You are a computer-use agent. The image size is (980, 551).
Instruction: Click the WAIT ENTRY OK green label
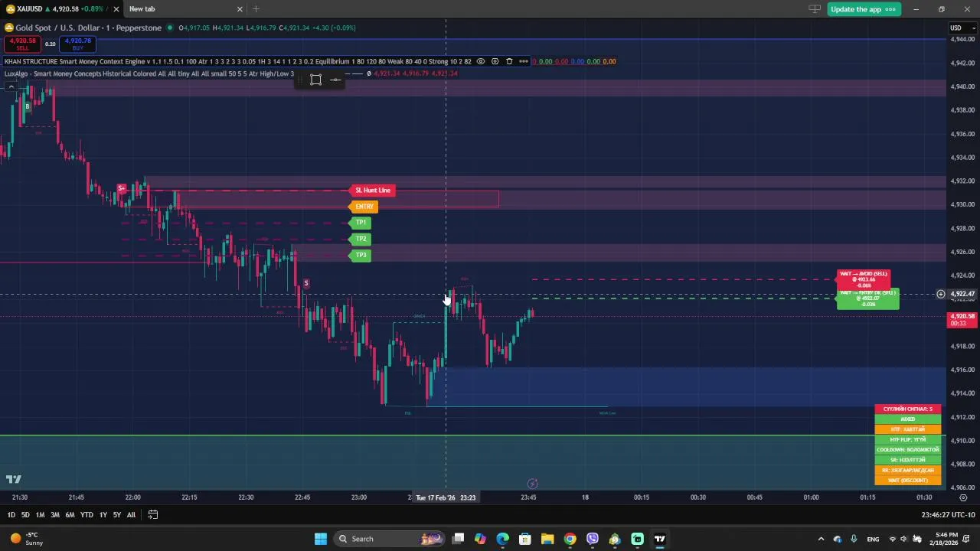pos(867,298)
